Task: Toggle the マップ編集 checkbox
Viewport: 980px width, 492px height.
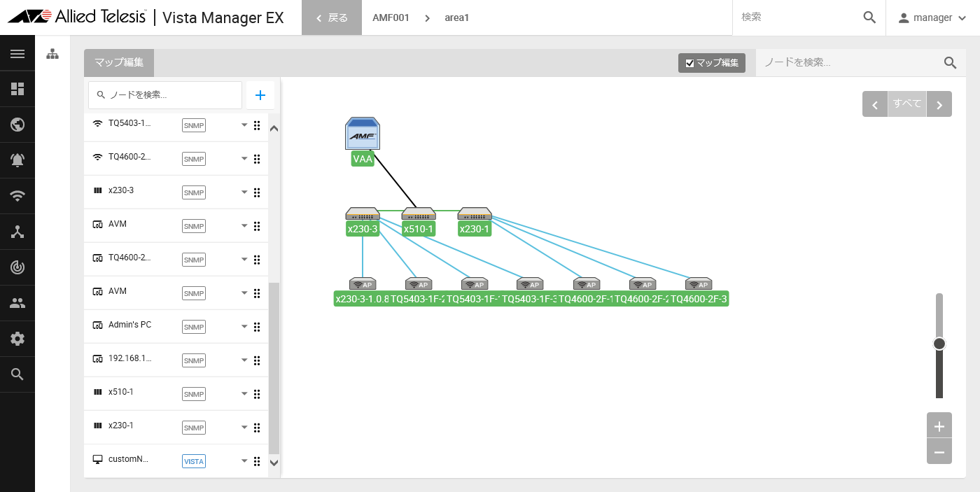Action: tap(689, 63)
